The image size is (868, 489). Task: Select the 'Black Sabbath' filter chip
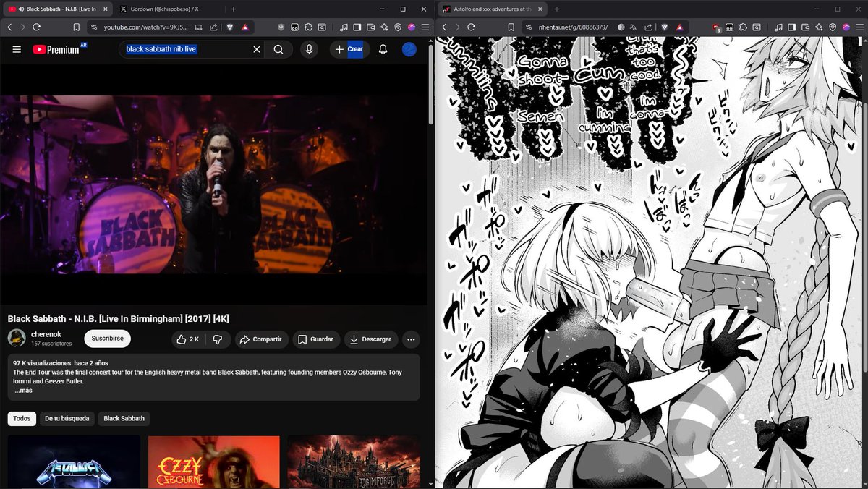coord(124,418)
